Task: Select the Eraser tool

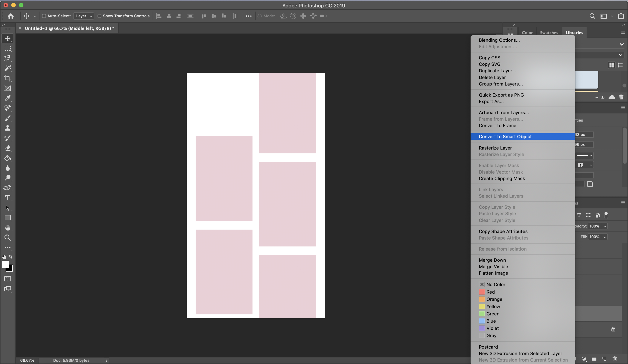Action: point(8,148)
